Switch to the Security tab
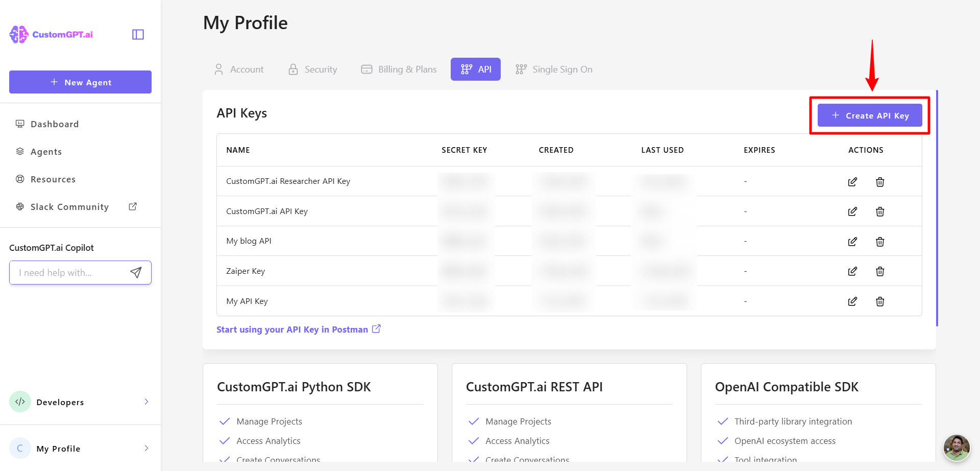The width and height of the screenshot is (980, 471). point(313,69)
